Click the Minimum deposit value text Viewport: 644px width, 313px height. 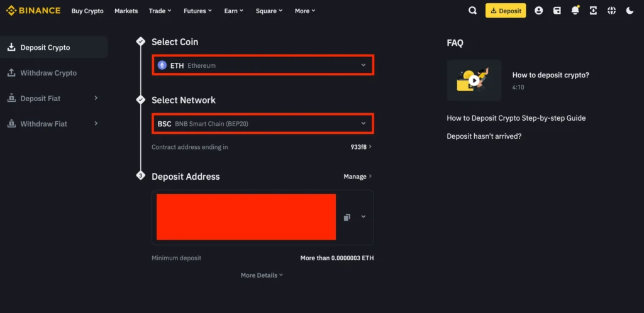click(337, 258)
